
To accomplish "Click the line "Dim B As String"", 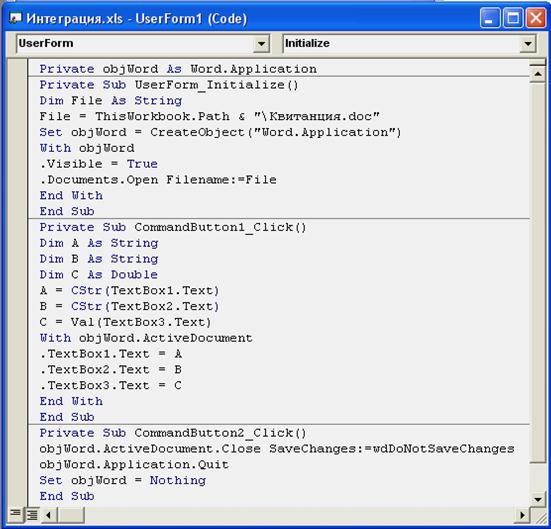I will click(x=99, y=259).
